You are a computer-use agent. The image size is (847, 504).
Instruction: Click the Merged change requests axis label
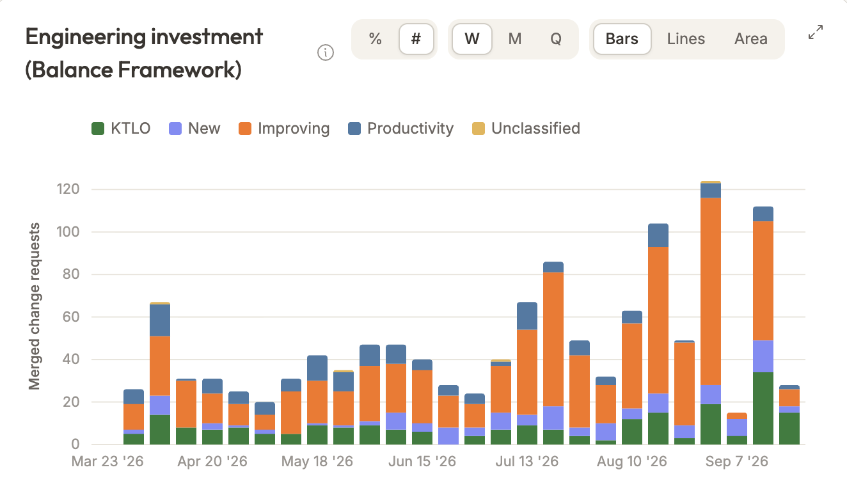(x=35, y=306)
